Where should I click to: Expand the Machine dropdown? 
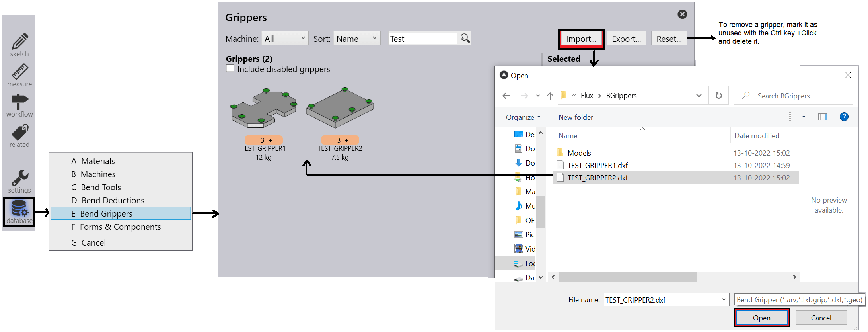[284, 39]
